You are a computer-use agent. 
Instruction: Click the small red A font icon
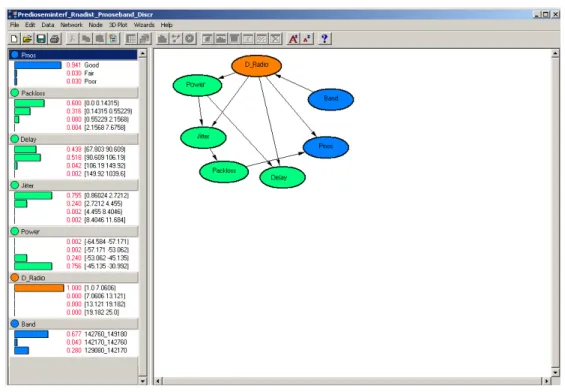tap(307, 39)
